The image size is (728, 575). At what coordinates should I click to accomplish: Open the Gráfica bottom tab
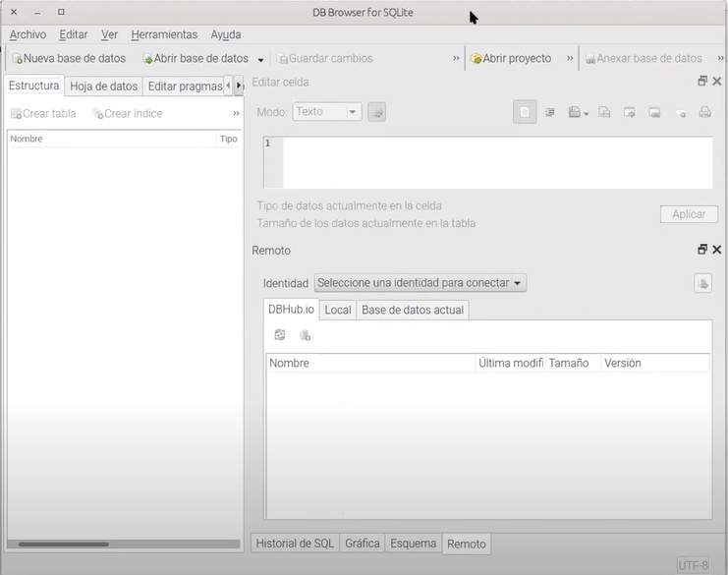363,544
